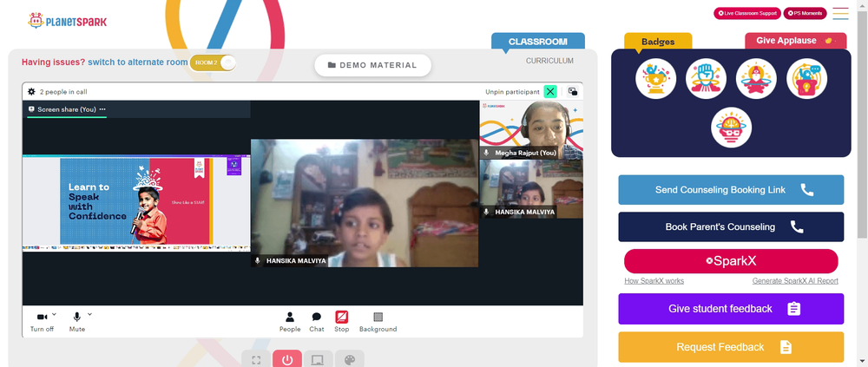Click the meditating wizard badge icon
This screenshot has width=868, height=367.
(756, 79)
